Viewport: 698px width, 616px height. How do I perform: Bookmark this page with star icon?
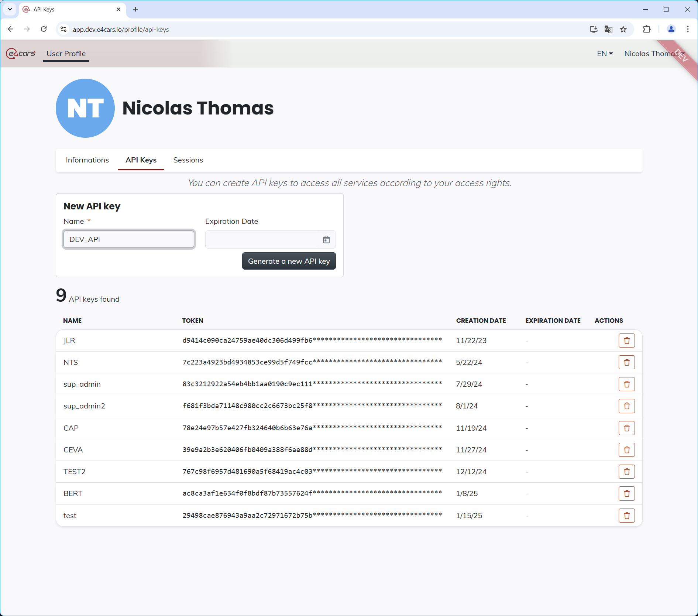[x=623, y=30]
